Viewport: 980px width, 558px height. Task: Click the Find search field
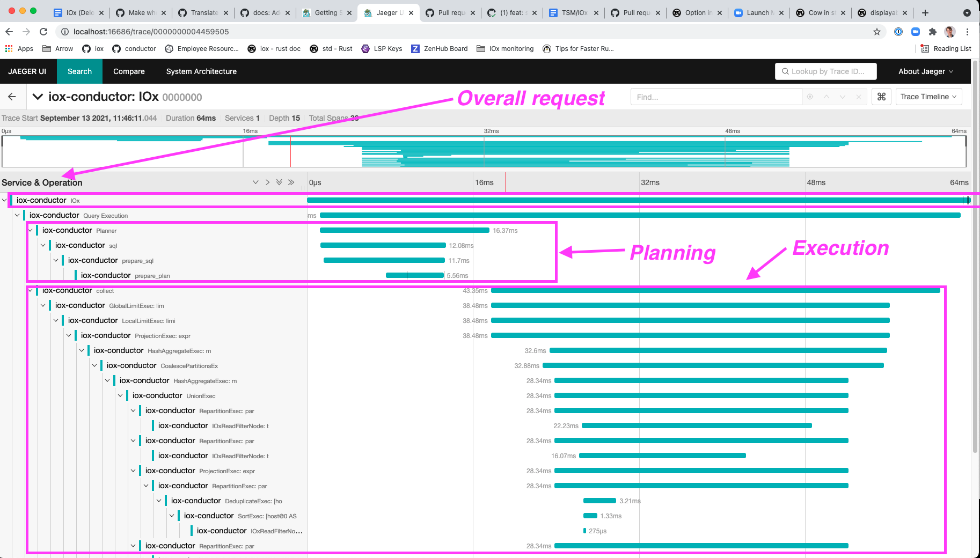pos(716,97)
